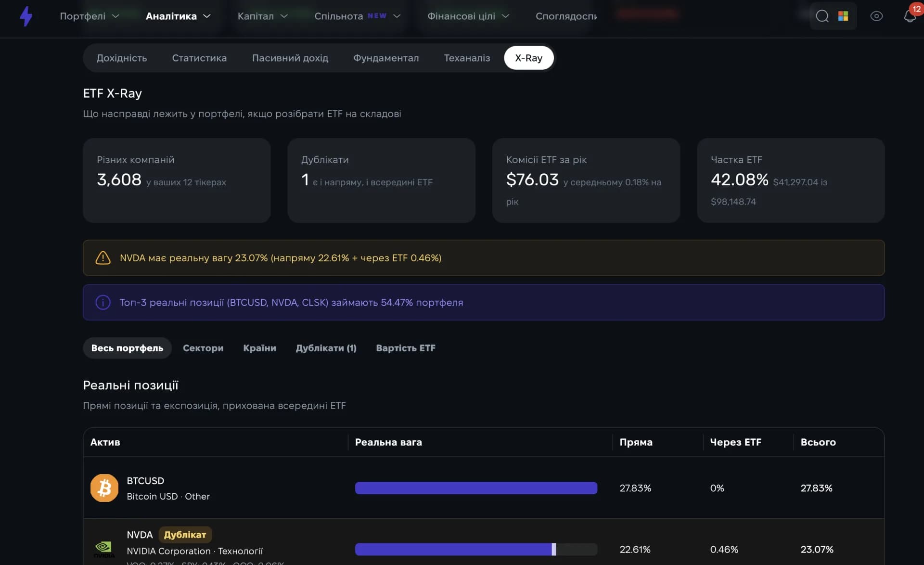
Task: Open the Споглядоспи menu item
Action: tap(566, 16)
